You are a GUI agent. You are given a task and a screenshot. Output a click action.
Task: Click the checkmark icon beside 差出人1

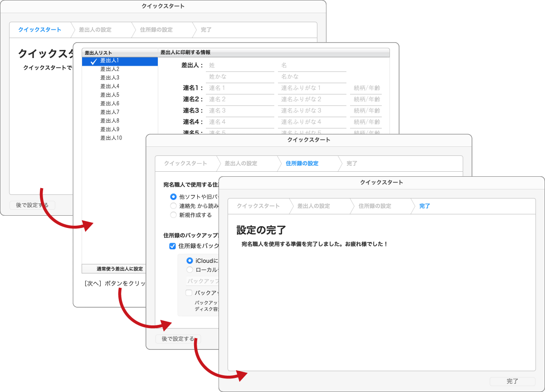94,61
